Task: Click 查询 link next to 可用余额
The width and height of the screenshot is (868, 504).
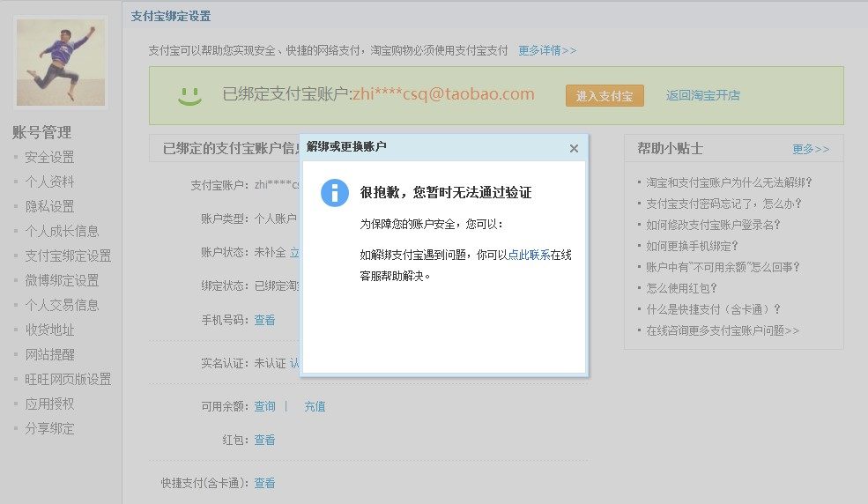Action: pyautogui.click(x=264, y=406)
